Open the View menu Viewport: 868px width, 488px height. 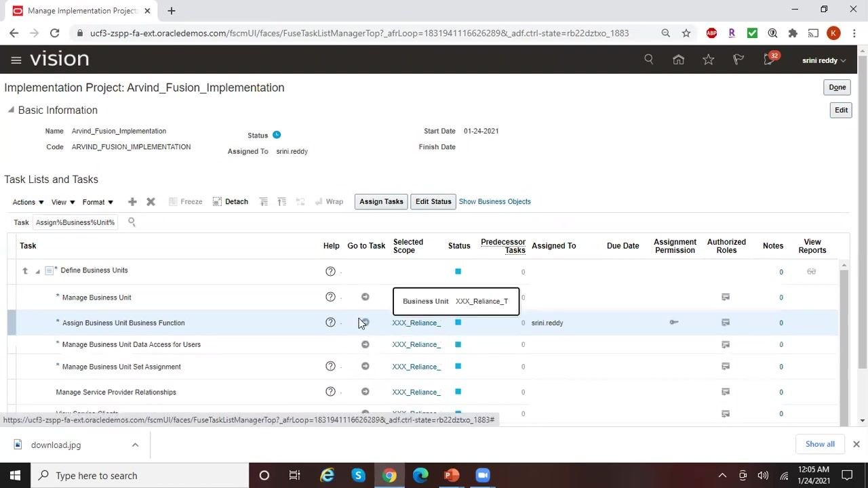tap(63, 202)
